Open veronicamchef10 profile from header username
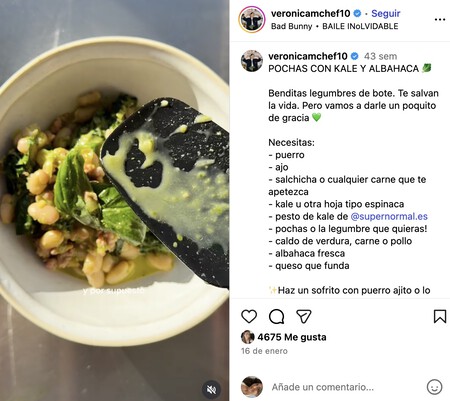The width and height of the screenshot is (450, 401). (310, 13)
